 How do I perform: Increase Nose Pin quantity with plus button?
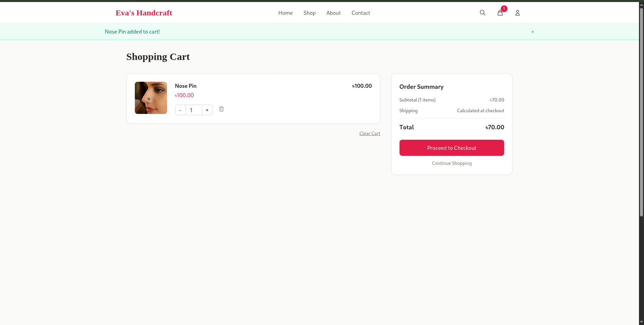207,110
